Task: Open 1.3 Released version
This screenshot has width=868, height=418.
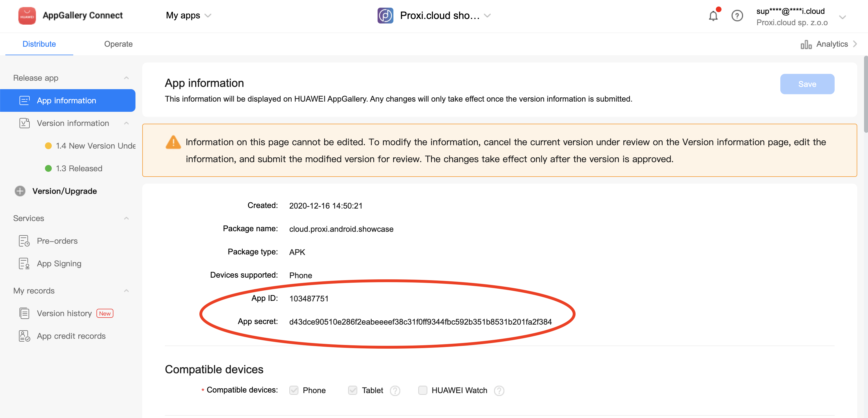Action: (x=79, y=168)
